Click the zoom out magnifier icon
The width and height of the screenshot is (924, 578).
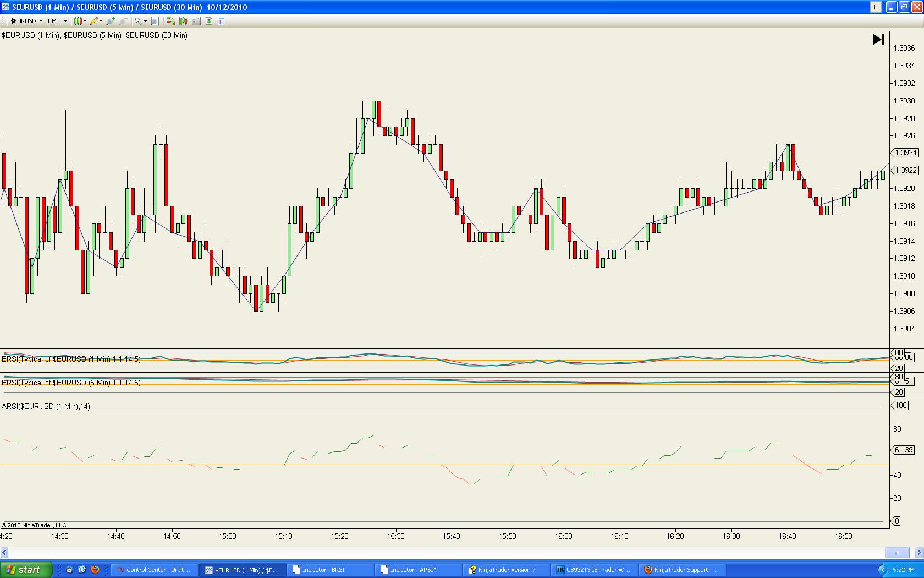(x=123, y=21)
